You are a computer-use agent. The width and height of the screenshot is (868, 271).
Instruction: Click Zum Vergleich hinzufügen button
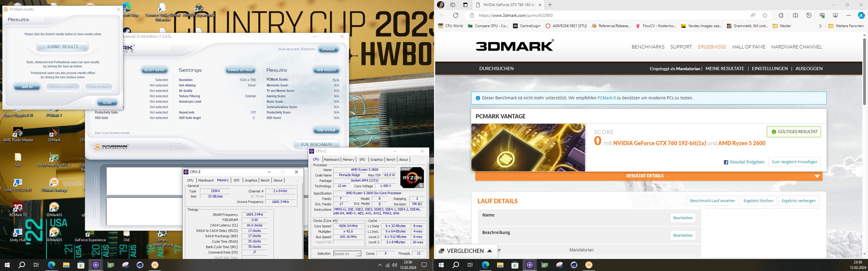pyautogui.click(x=794, y=162)
